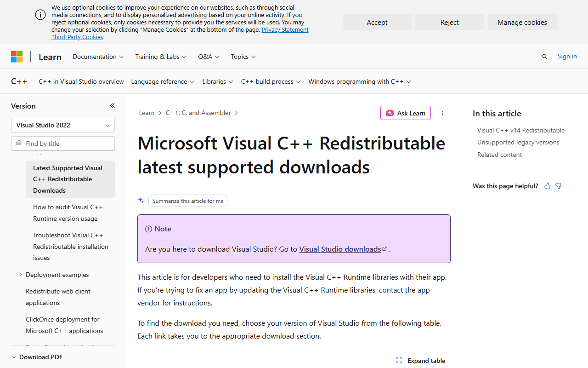Screen dimensions: 588x368
Task: Open Privacy Statement link
Action: 285,29
